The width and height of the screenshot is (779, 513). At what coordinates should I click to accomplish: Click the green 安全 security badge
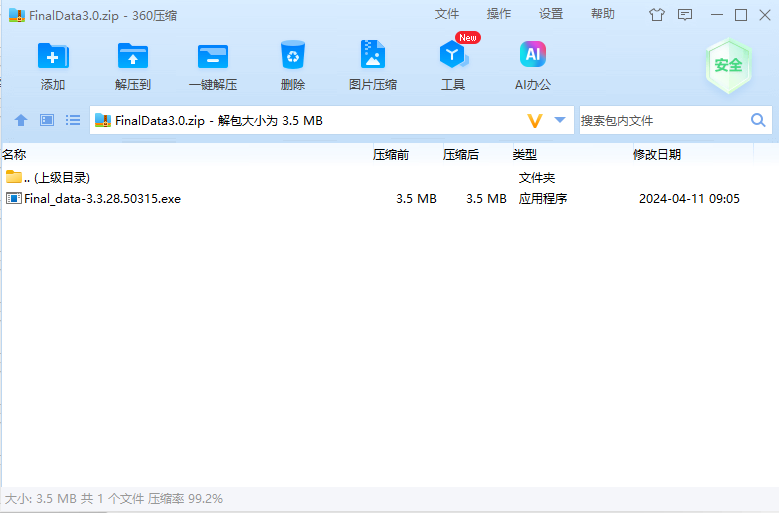tap(728, 66)
